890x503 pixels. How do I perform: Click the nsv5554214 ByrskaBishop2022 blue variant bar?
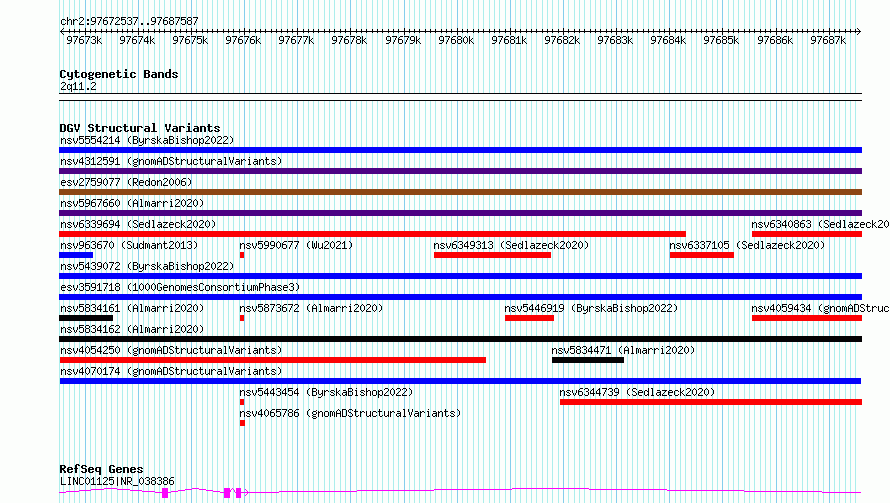click(x=460, y=150)
